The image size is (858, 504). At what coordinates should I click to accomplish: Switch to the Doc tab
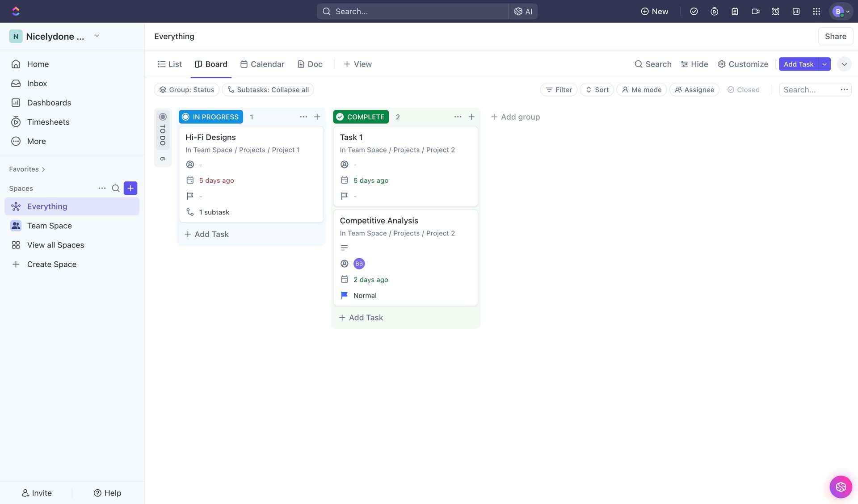(310, 64)
